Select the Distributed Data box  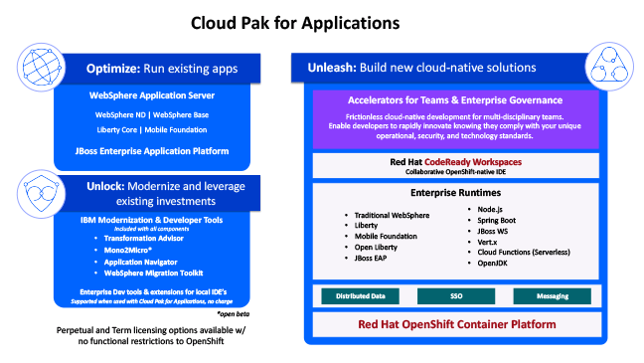(360, 296)
